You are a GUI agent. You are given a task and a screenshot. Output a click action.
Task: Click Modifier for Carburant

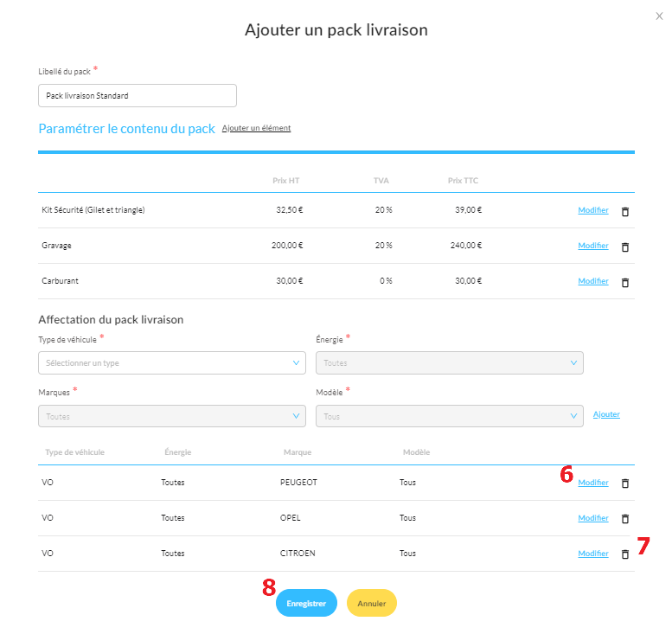[x=593, y=281]
